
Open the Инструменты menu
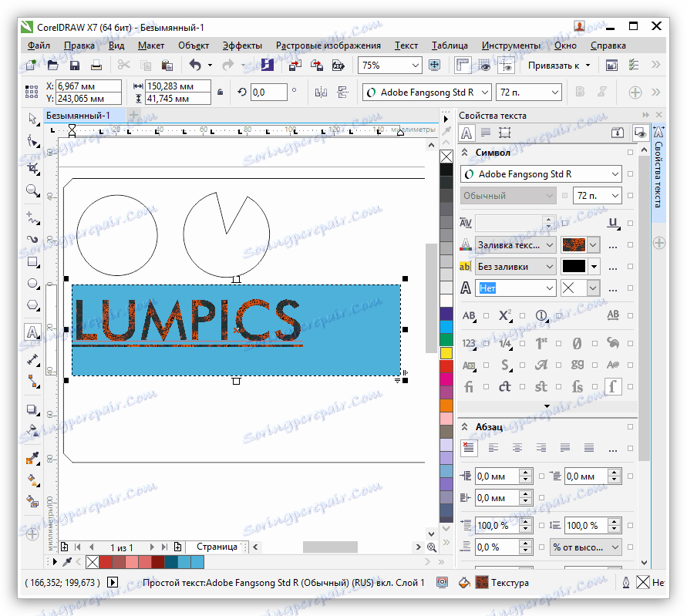coord(511,45)
